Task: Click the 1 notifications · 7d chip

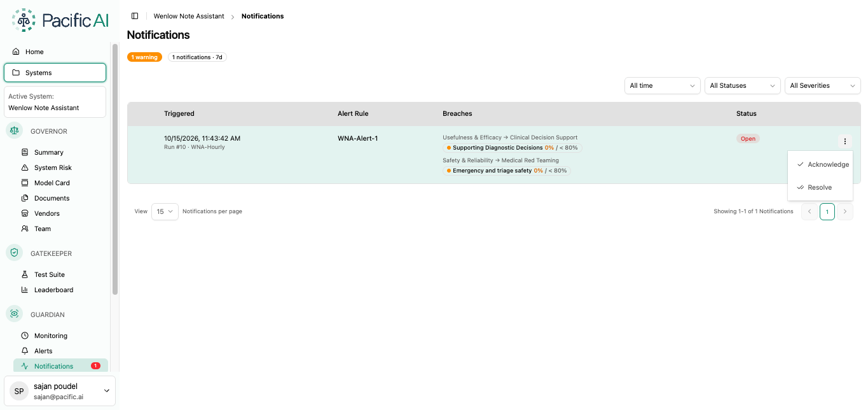Action: pyautogui.click(x=197, y=57)
